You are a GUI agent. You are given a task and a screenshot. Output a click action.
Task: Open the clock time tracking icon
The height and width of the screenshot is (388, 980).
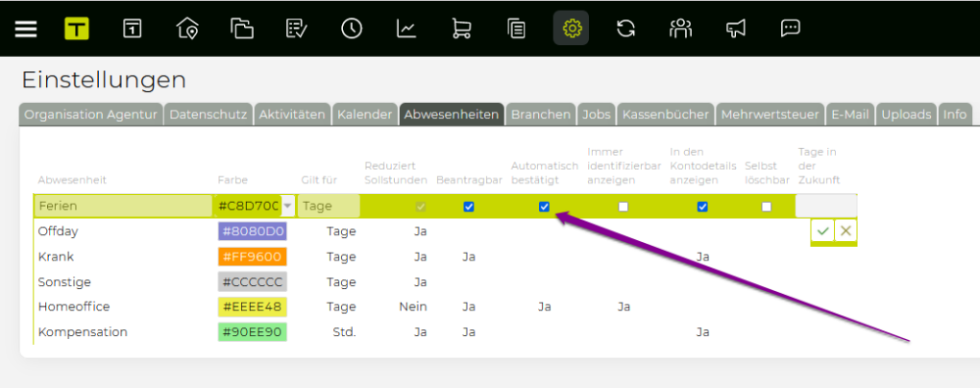[x=351, y=28]
